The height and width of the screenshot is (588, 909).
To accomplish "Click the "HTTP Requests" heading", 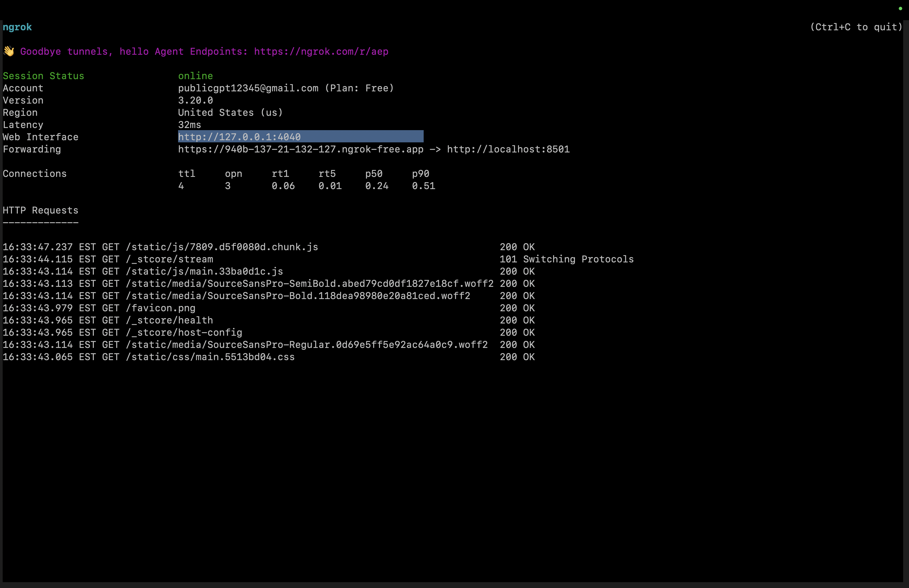I will point(40,210).
